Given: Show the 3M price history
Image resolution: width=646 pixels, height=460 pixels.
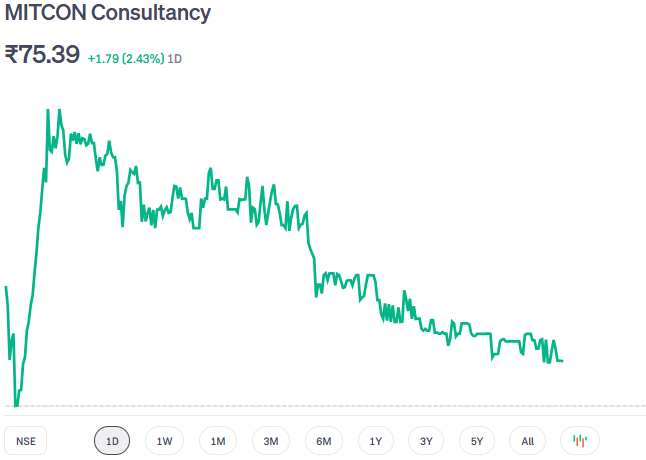Looking at the screenshot, I should click(270, 440).
